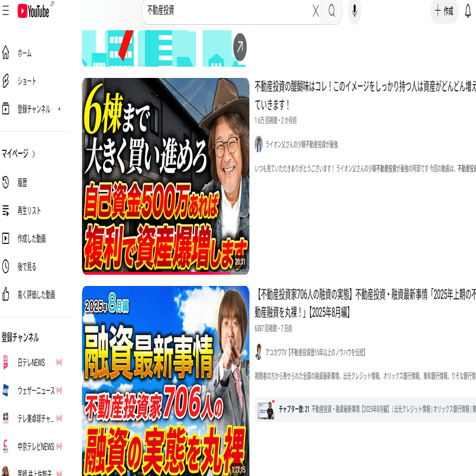Click the 高く評価した動画 thumbs-up icon
476x476 pixels.
point(6,294)
